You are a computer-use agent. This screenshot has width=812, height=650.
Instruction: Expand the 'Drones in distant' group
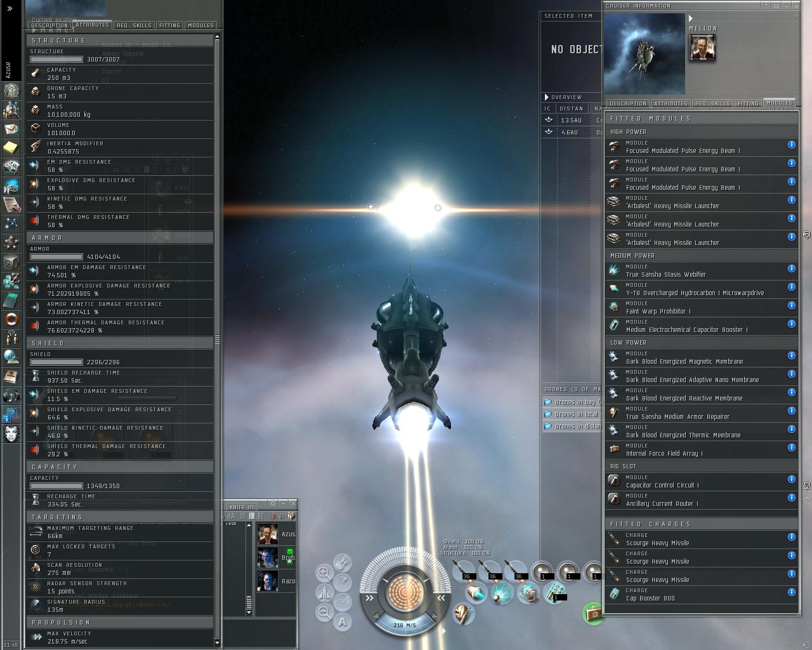[x=571, y=427]
